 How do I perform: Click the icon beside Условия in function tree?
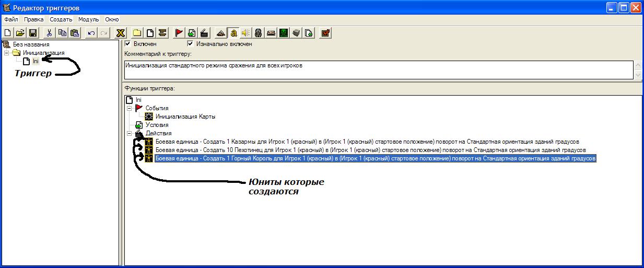(139, 125)
